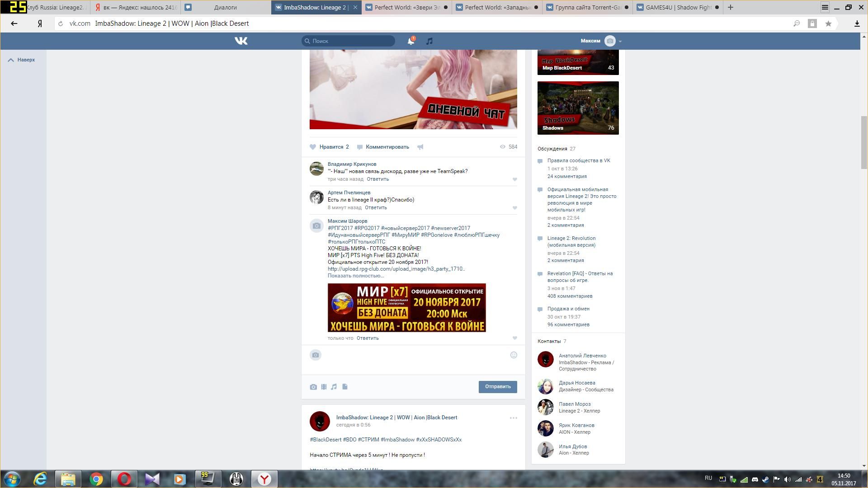
Task: Expand the Максим profile dropdown
Action: [x=601, y=41]
